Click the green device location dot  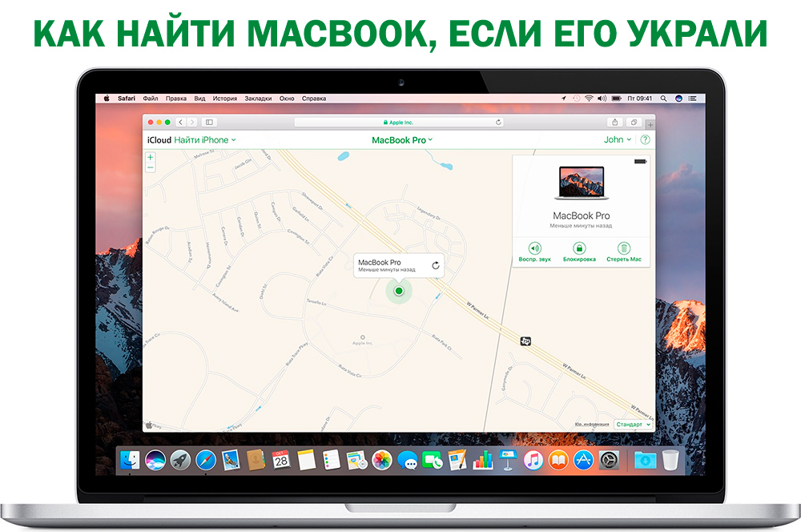[399, 291]
